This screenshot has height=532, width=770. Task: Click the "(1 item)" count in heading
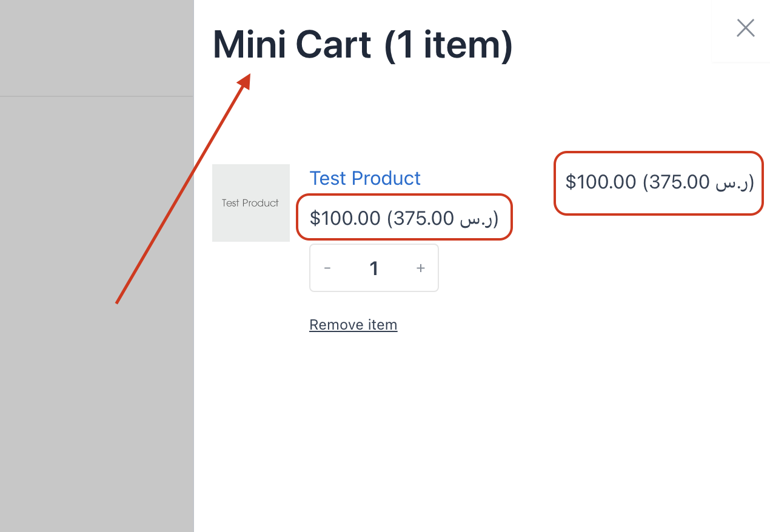[x=449, y=45]
